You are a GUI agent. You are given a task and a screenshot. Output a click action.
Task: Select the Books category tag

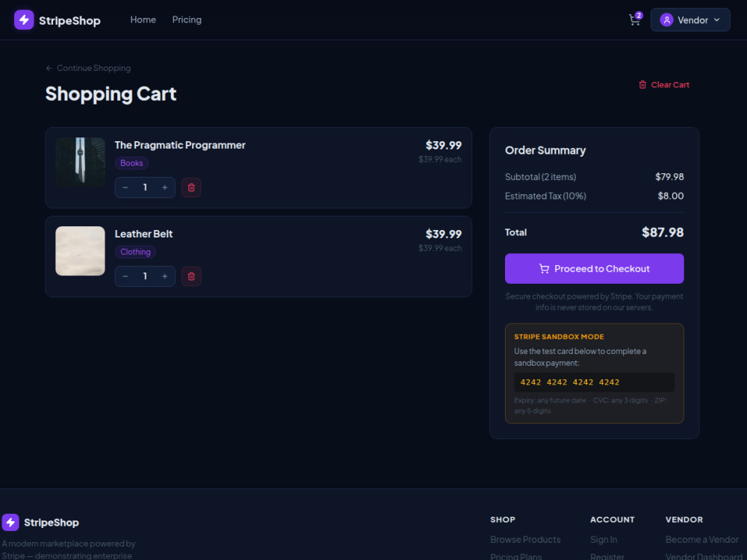coord(131,163)
